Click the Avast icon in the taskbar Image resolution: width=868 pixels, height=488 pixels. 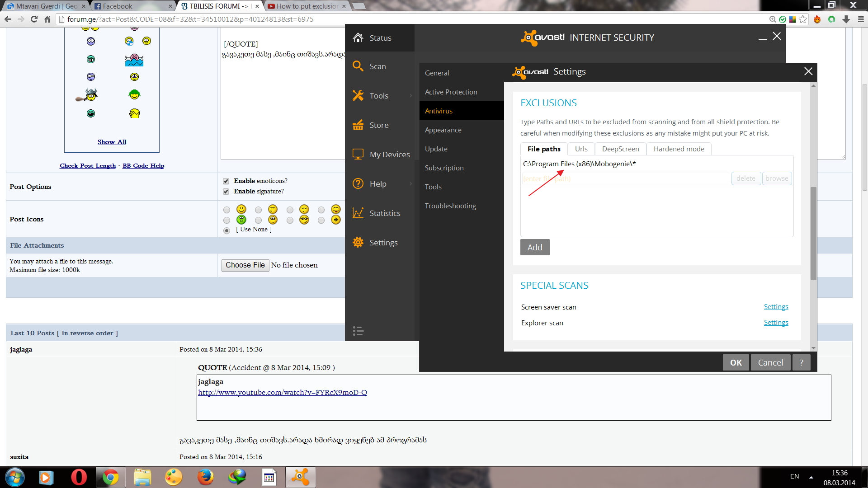300,477
